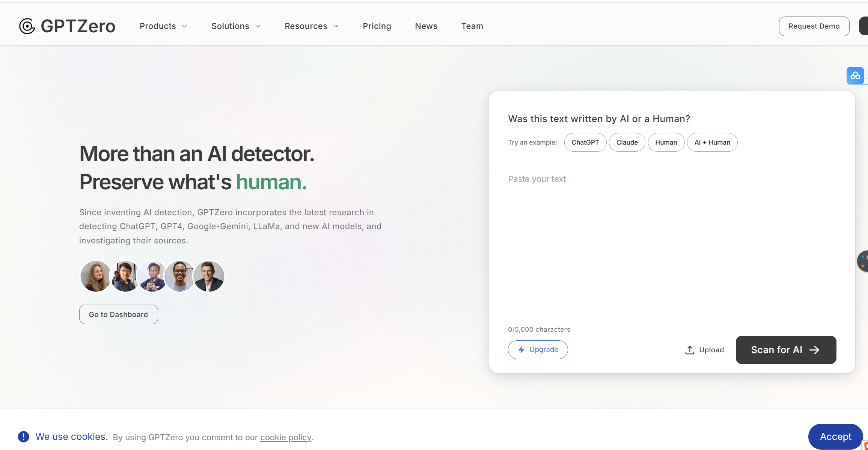Go to the News page
This screenshot has width=868, height=450.
(x=426, y=26)
